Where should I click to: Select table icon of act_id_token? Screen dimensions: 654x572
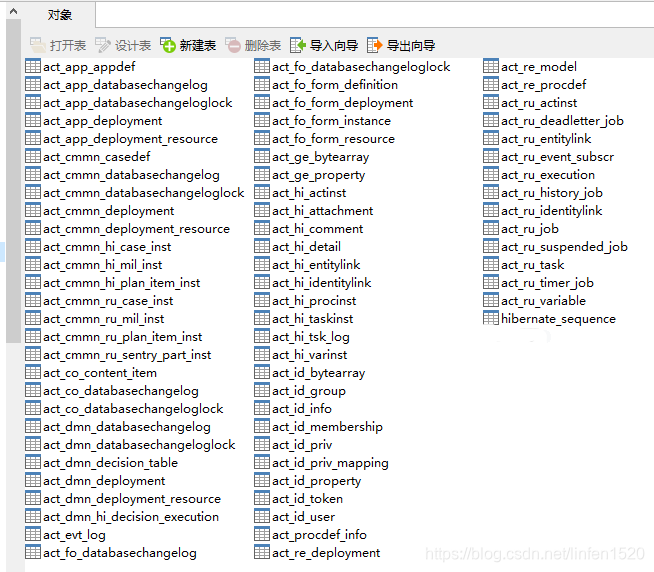point(262,499)
